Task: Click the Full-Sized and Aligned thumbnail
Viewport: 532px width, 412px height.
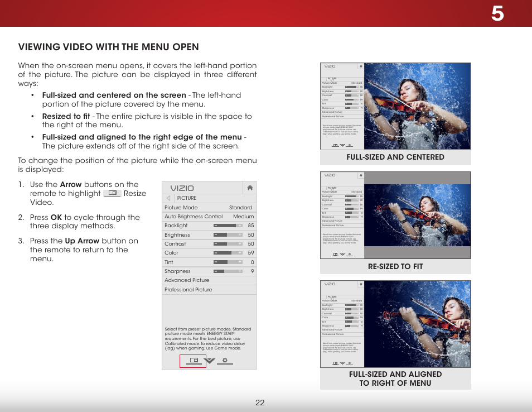Action: tap(395, 324)
